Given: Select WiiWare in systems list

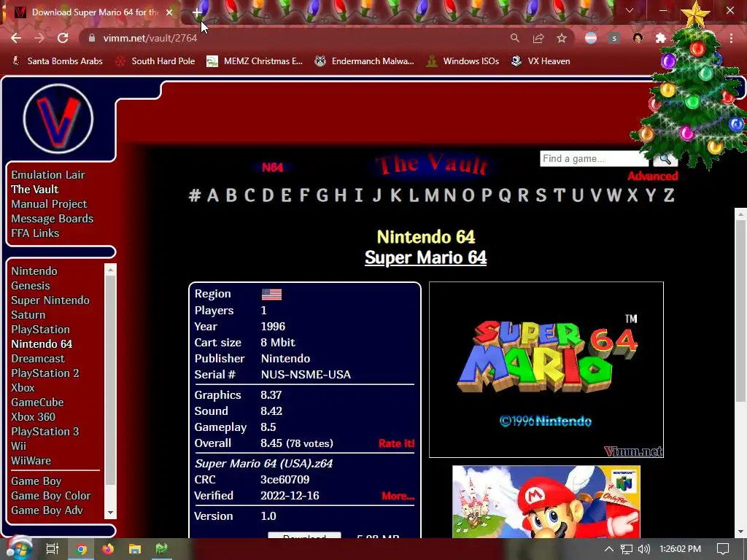Looking at the screenshot, I should coord(31,461).
